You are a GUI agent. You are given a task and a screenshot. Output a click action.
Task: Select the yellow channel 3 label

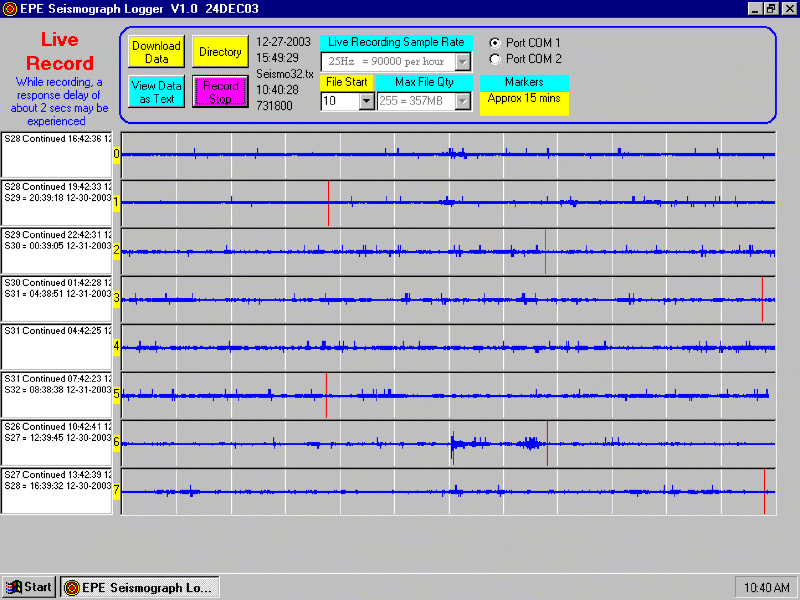(116, 298)
